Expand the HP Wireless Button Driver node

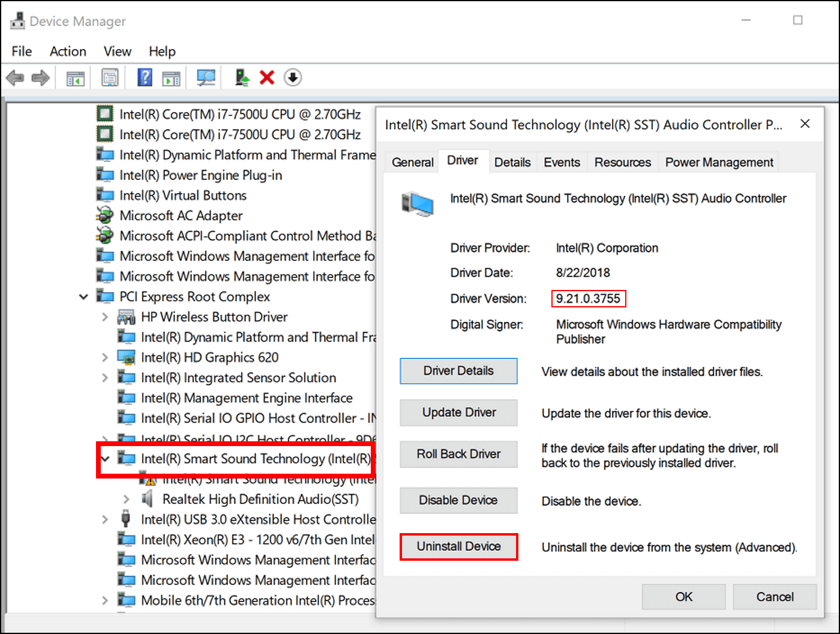105,317
